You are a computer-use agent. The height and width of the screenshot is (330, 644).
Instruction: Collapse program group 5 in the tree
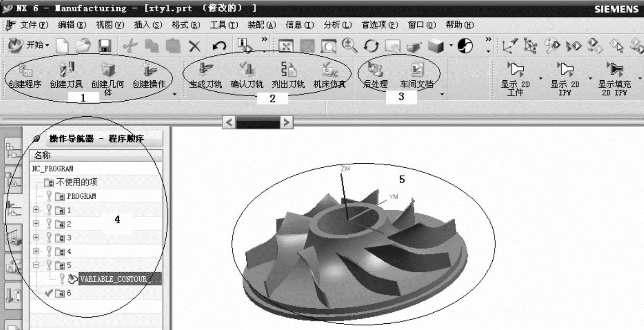click(36, 265)
